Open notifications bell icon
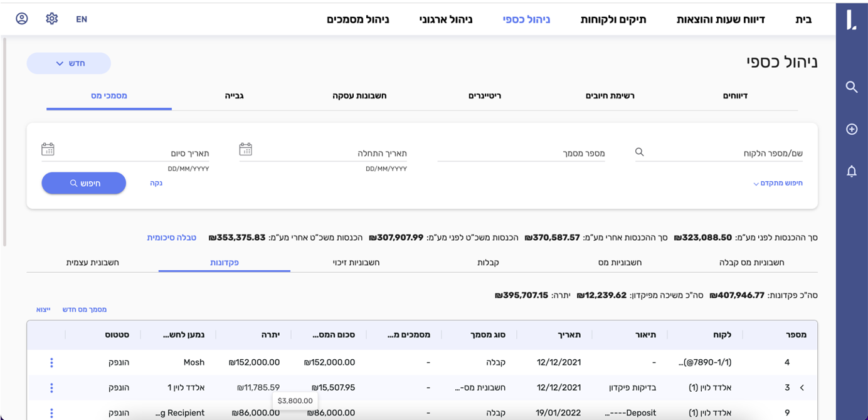Viewport: 868px width, 420px height. pos(851,171)
